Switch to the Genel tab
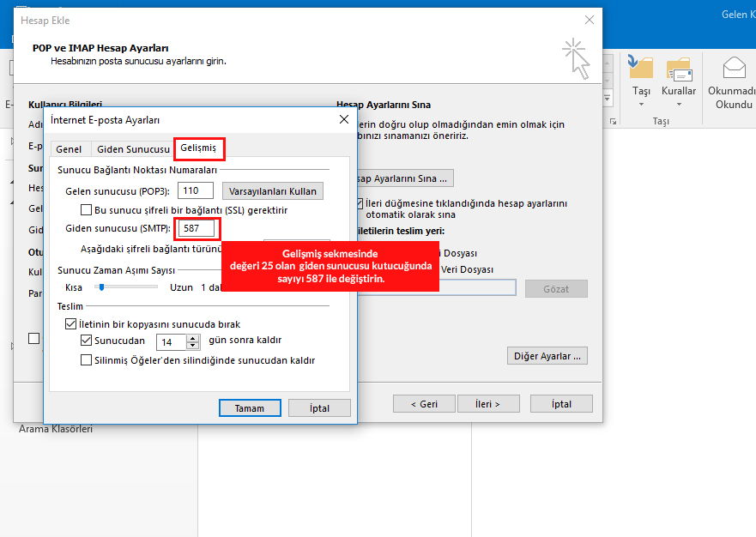 69,149
